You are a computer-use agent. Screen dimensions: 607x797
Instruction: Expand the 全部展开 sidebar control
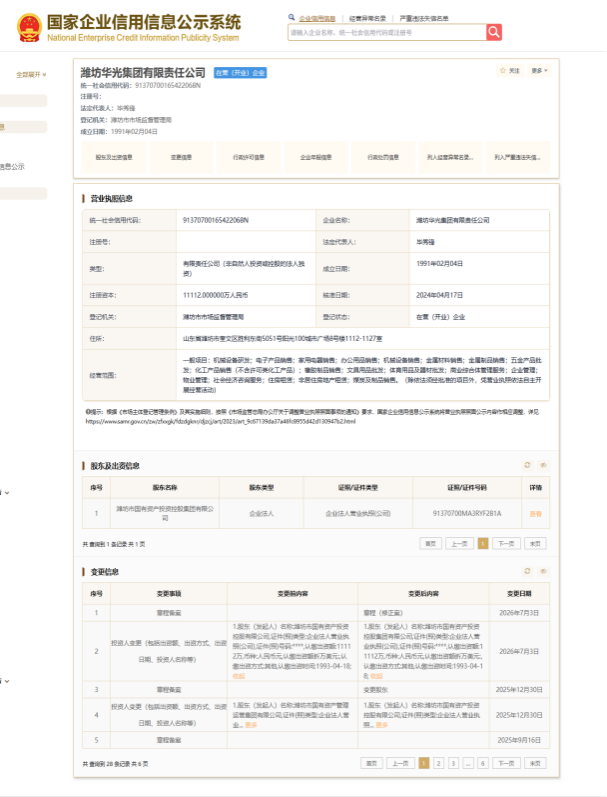click(x=31, y=75)
